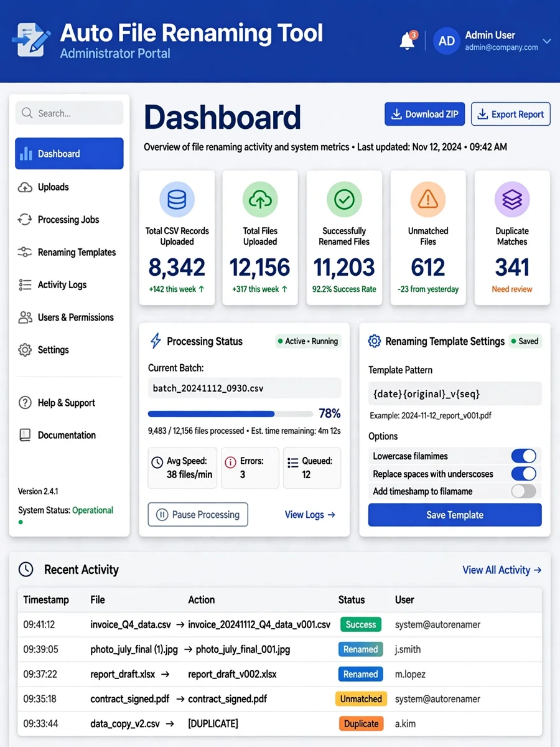
Task: Click the Dashboard bar chart icon
Action: [26, 154]
